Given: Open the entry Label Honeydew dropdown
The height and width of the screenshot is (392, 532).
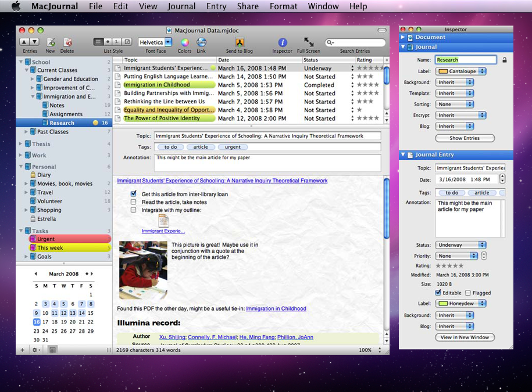Looking at the screenshot, I should pyautogui.click(x=461, y=303).
